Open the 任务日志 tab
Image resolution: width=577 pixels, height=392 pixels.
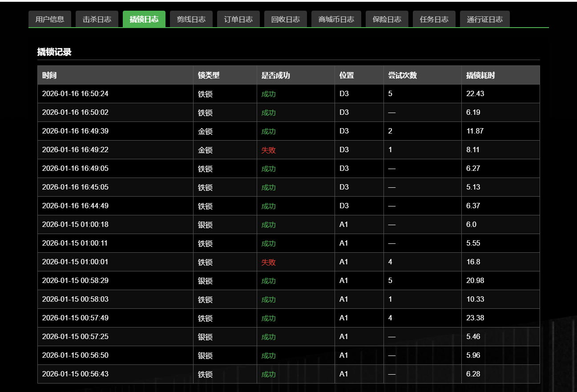point(434,19)
